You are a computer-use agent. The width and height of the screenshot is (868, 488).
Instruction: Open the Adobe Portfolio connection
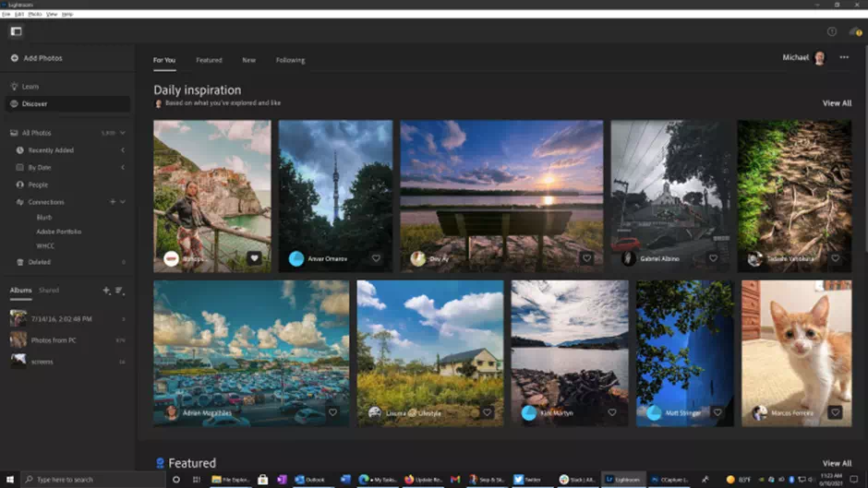pos(59,232)
